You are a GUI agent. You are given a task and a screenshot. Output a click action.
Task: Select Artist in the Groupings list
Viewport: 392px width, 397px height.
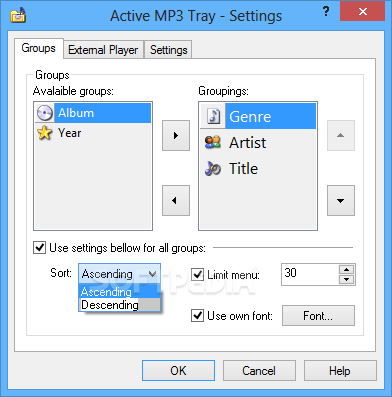pyautogui.click(x=258, y=142)
